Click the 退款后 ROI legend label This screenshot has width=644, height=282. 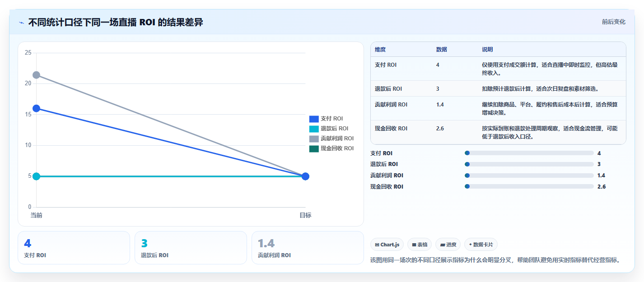pyautogui.click(x=335, y=129)
